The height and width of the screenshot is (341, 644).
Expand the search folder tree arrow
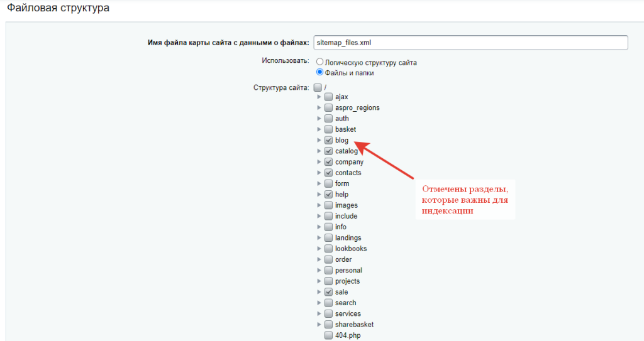click(319, 303)
